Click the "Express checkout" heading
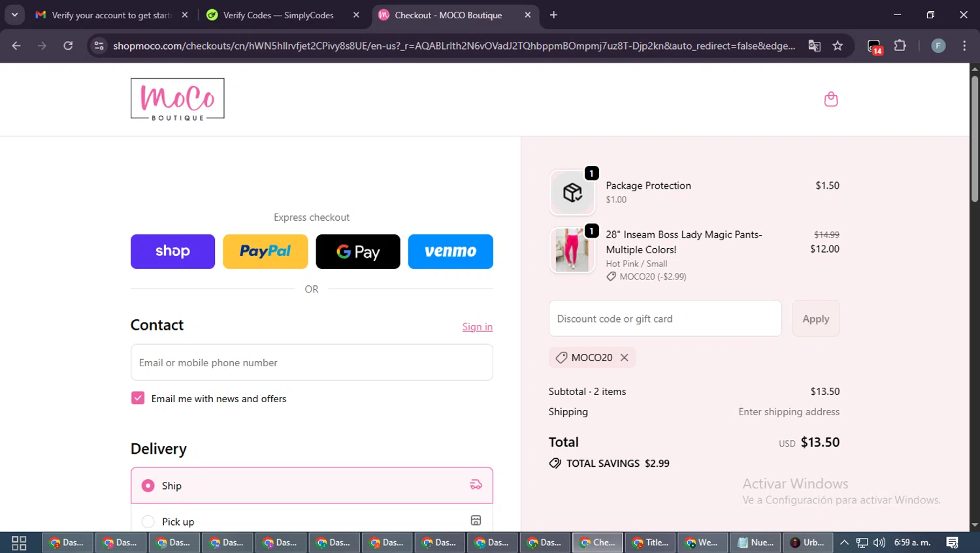Screen dimensions: 980x553 [312, 217]
